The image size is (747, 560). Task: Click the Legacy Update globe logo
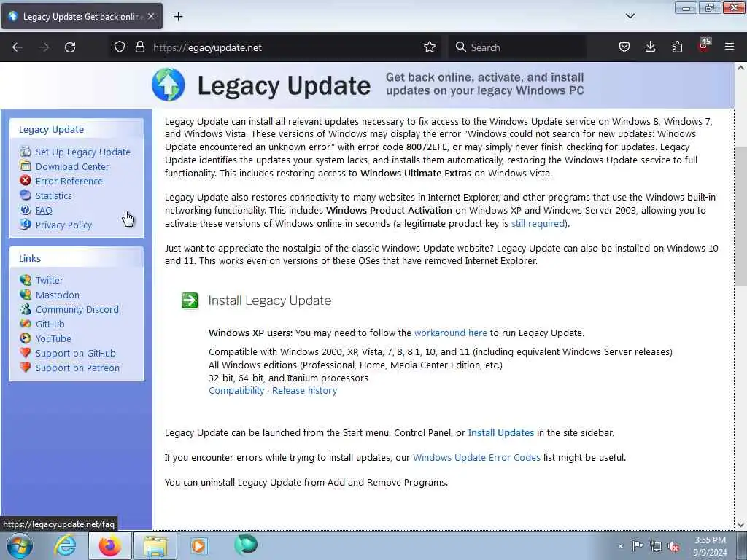click(169, 85)
